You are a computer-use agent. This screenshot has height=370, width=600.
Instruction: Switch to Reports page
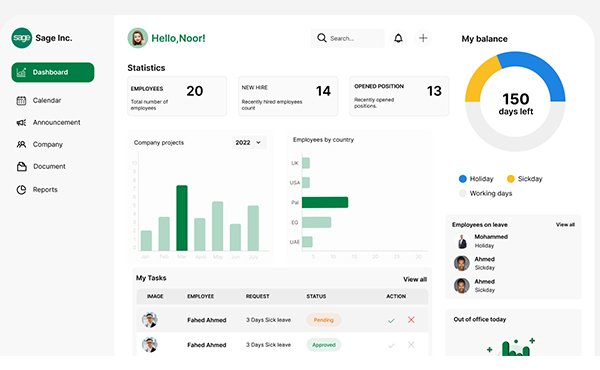[x=37, y=189]
